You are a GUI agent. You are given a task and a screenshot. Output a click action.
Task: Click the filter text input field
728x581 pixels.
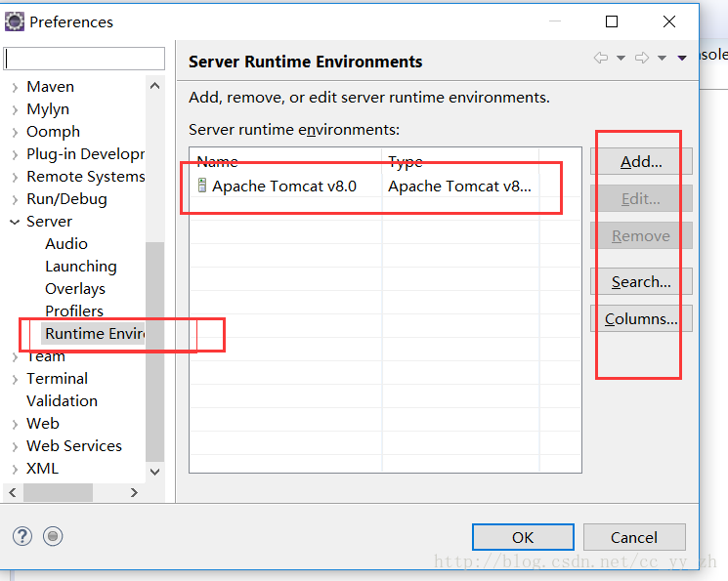tap(84, 59)
